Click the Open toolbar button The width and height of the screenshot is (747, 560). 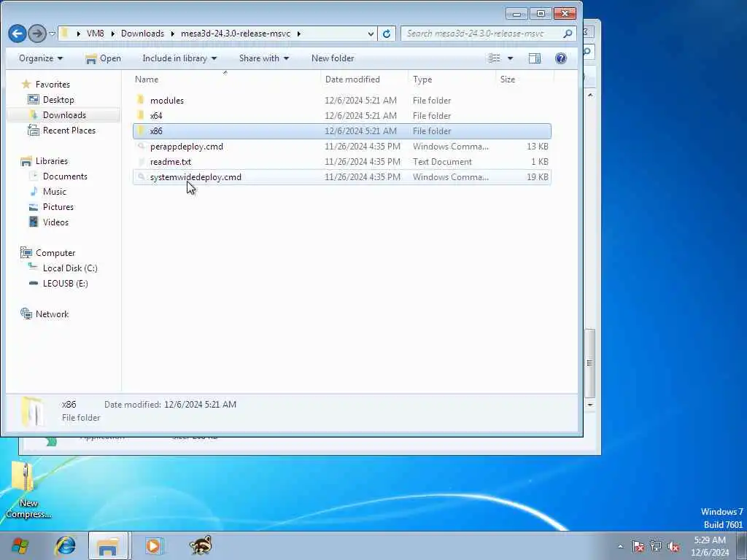[x=103, y=58]
